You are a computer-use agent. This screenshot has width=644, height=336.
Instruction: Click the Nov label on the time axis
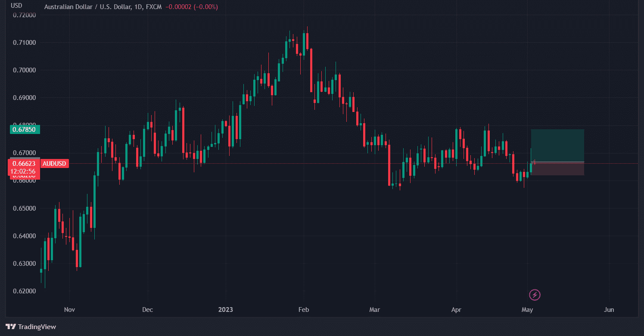(x=69, y=310)
